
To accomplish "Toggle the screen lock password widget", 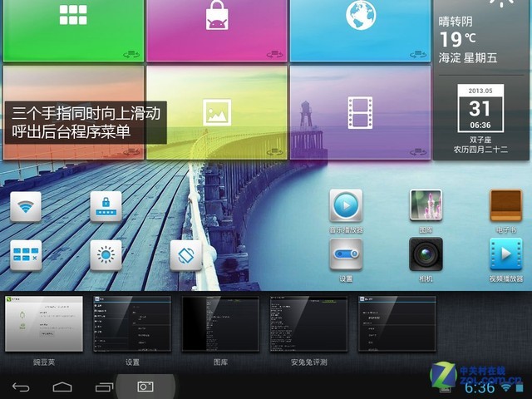I will coord(106,206).
